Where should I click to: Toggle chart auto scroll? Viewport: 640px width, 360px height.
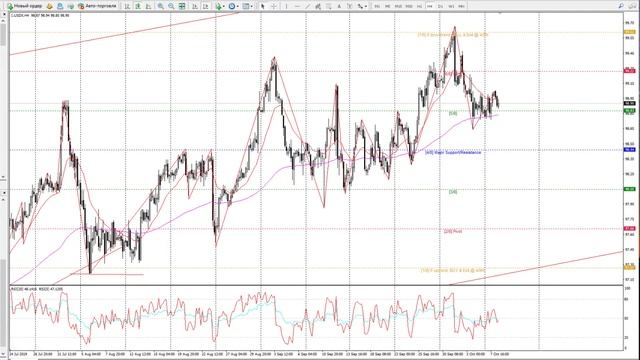pos(195,6)
